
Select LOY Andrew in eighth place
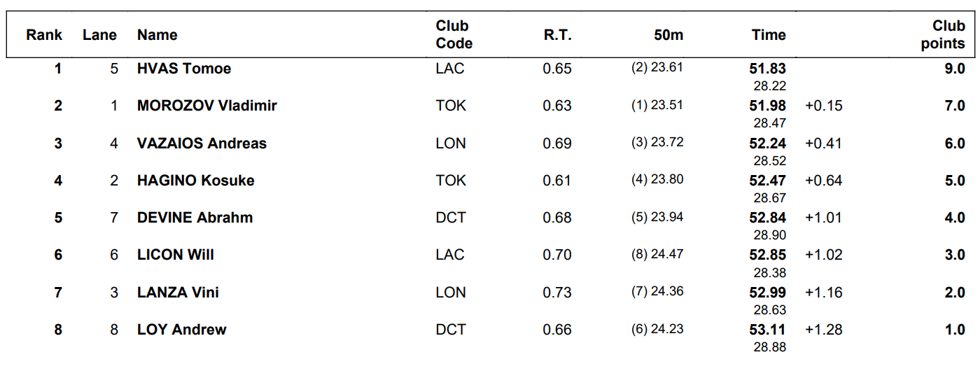coord(182,330)
